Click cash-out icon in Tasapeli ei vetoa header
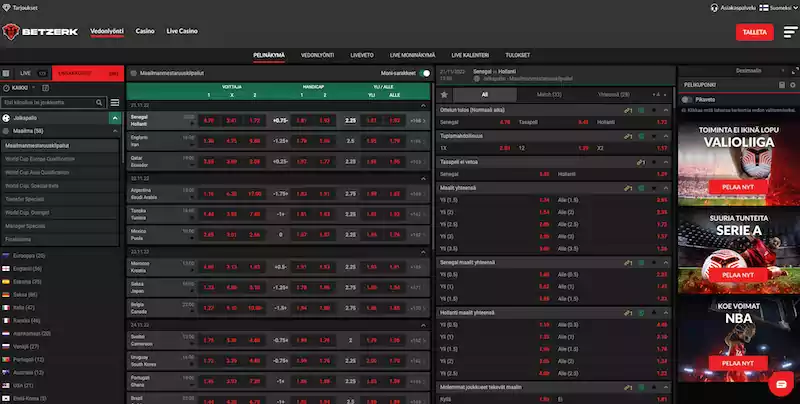The image size is (800, 404). pyautogui.click(x=640, y=162)
